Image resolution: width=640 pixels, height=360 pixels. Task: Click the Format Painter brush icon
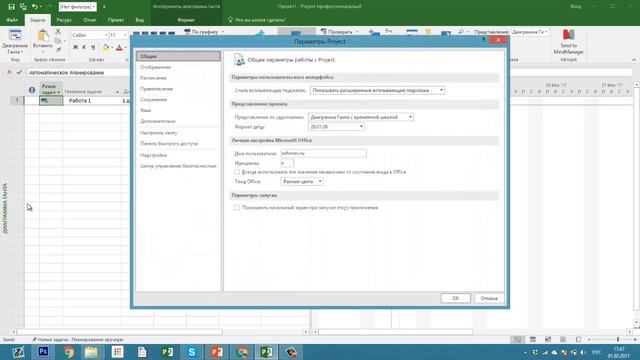tap(58, 49)
